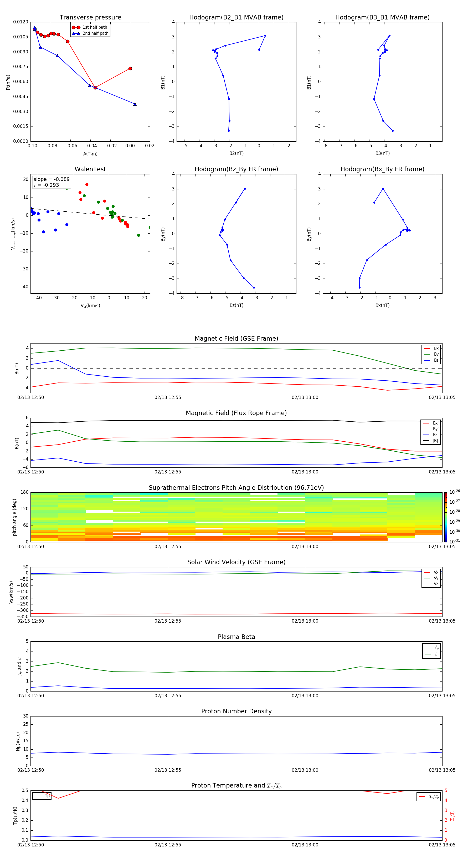The height and width of the screenshot is (868, 473).
Task: Click the "Bx'" legend entry in Flux Rope plot
Action: pos(431,423)
